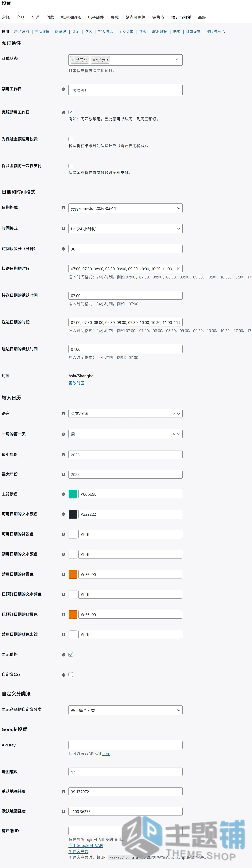Click help icon for 默认地图经度
The image size is (252, 868).
(x=63, y=811)
